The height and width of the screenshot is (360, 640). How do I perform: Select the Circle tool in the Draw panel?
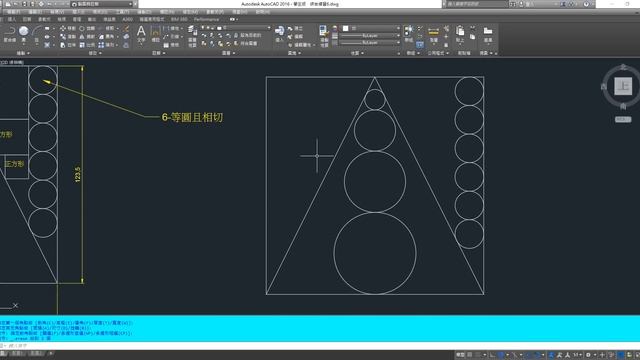pyautogui.click(x=23, y=35)
